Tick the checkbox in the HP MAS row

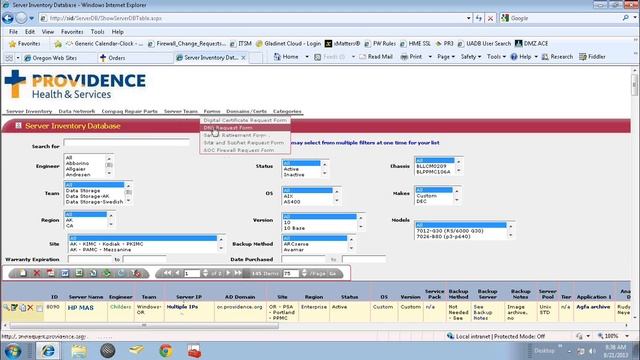39,309
